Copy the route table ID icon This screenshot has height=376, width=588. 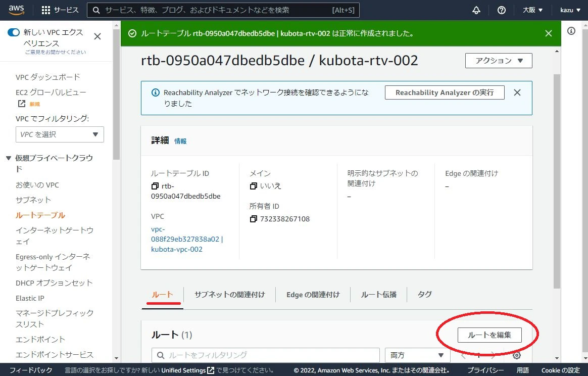[x=155, y=186]
